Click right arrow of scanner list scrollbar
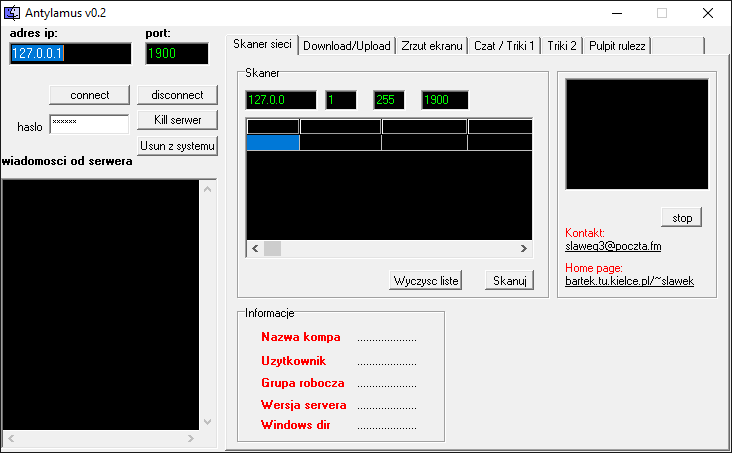 [x=523, y=248]
